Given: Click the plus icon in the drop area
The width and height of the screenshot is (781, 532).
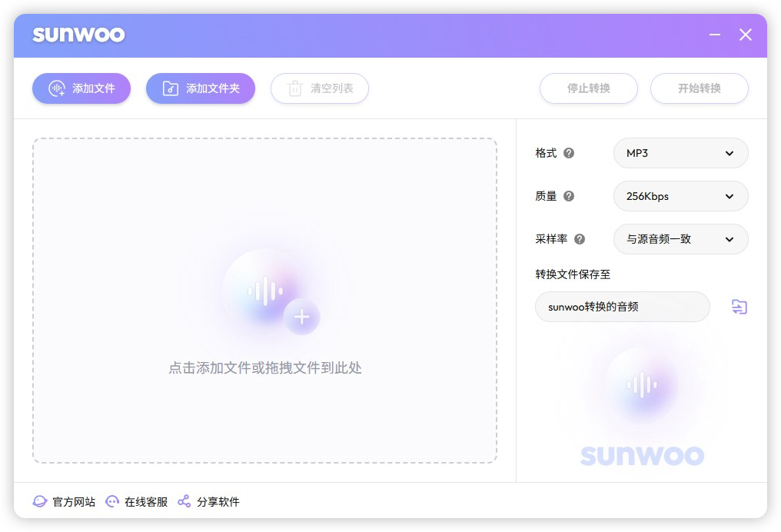Looking at the screenshot, I should (x=302, y=316).
